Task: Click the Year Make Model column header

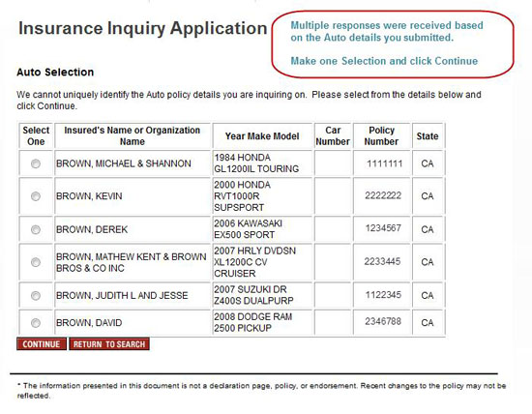Action: [x=262, y=135]
